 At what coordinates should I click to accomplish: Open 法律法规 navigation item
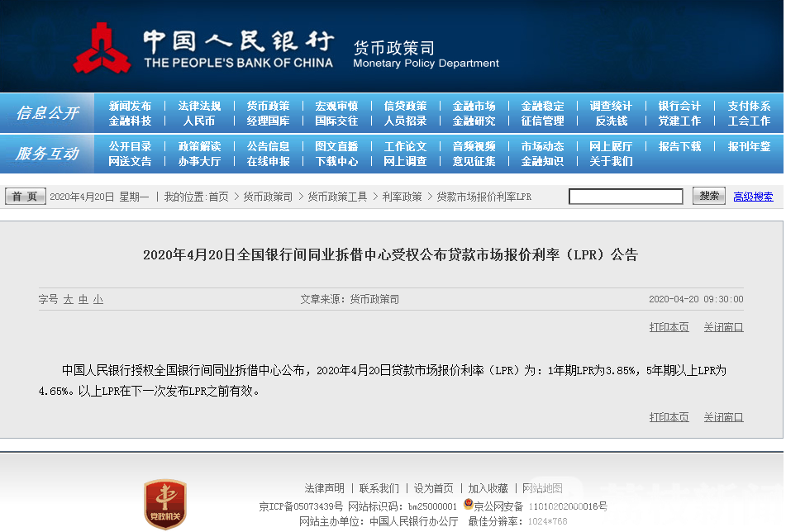(199, 107)
